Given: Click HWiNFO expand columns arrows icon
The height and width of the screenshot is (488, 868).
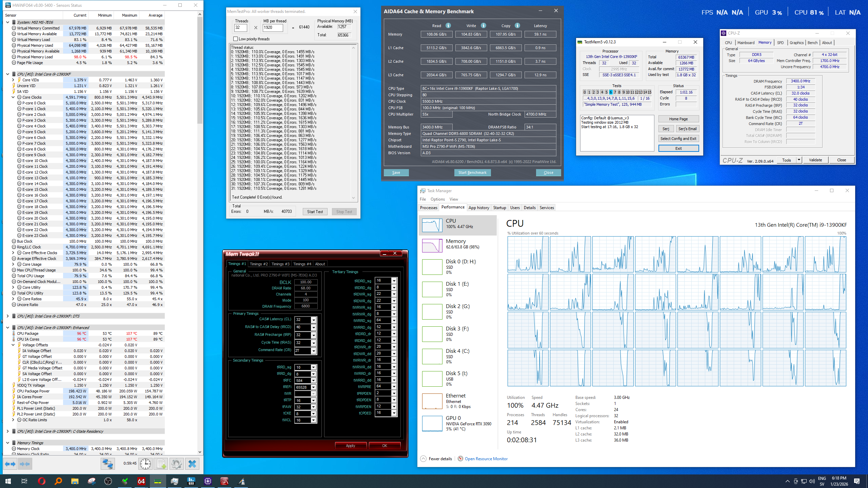Looking at the screenshot, I should click(10, 464).
